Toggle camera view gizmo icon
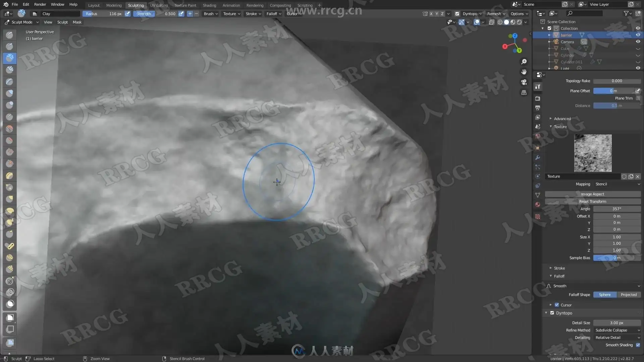This screenshot has width=644, height=362. [x=524, y=82]
